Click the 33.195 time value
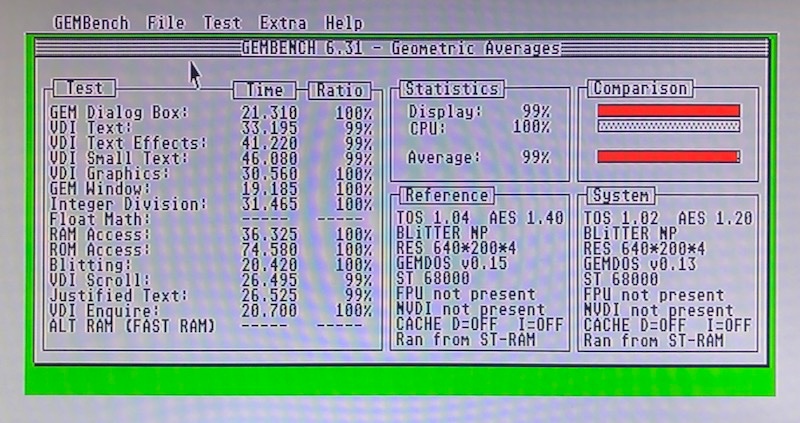 click(x=269, y=128)
